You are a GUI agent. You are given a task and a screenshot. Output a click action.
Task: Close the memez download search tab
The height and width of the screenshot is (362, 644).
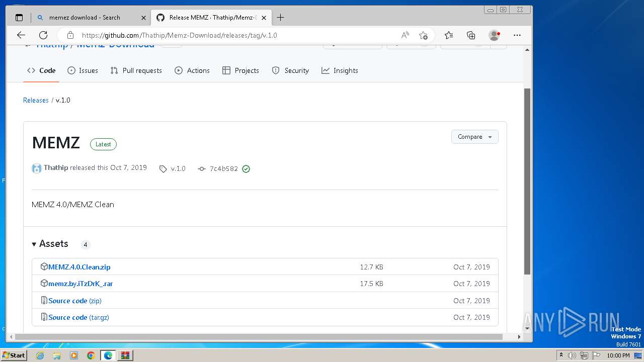[x=143, y=18]
